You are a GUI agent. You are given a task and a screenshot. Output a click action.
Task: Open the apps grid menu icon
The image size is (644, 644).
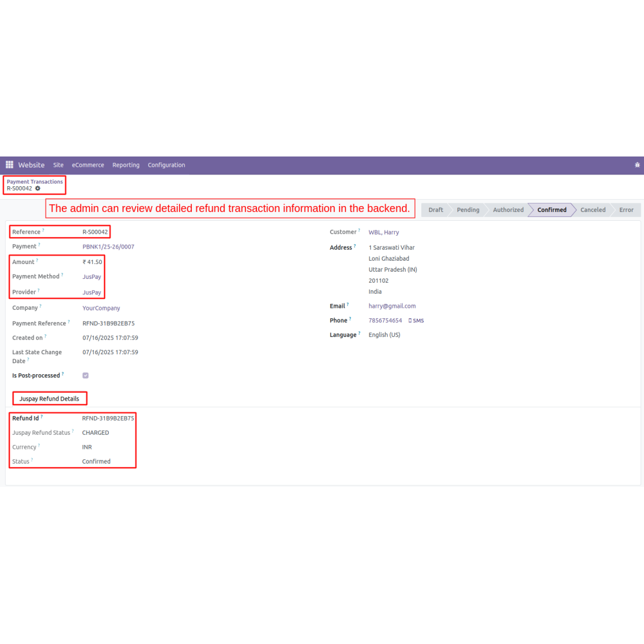(x=9, y=165)
